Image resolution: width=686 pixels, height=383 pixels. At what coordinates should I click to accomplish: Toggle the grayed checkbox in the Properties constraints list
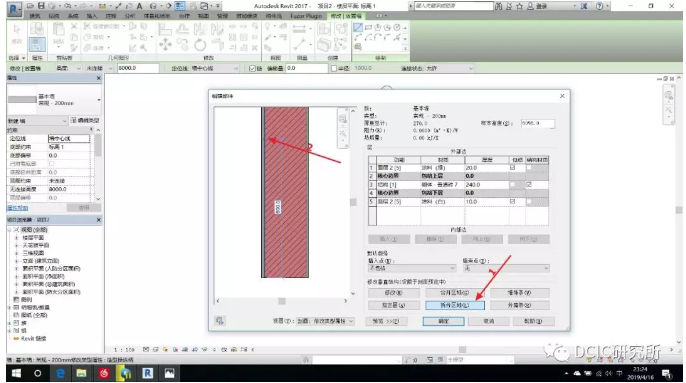51,164
